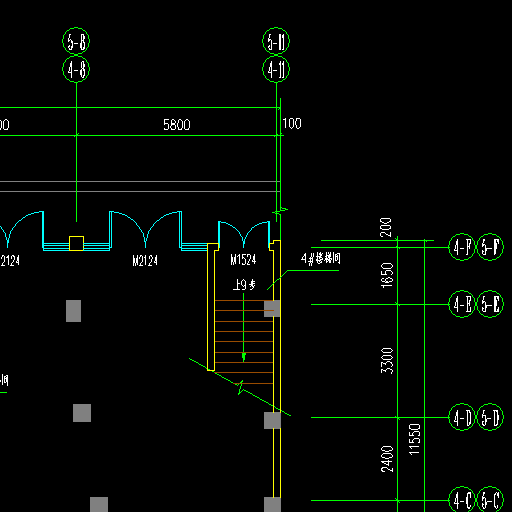
Task: Click the 4-11 grid axis bubble
Action: tap(276, 69)
